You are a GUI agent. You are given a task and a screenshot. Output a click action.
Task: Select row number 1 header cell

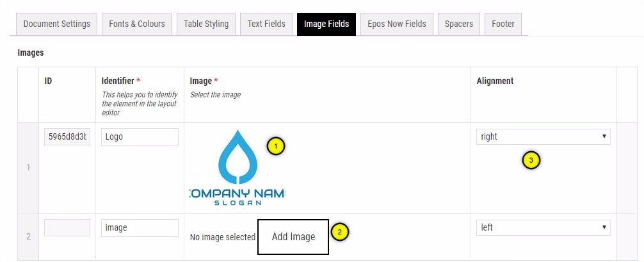coord(28,168)
